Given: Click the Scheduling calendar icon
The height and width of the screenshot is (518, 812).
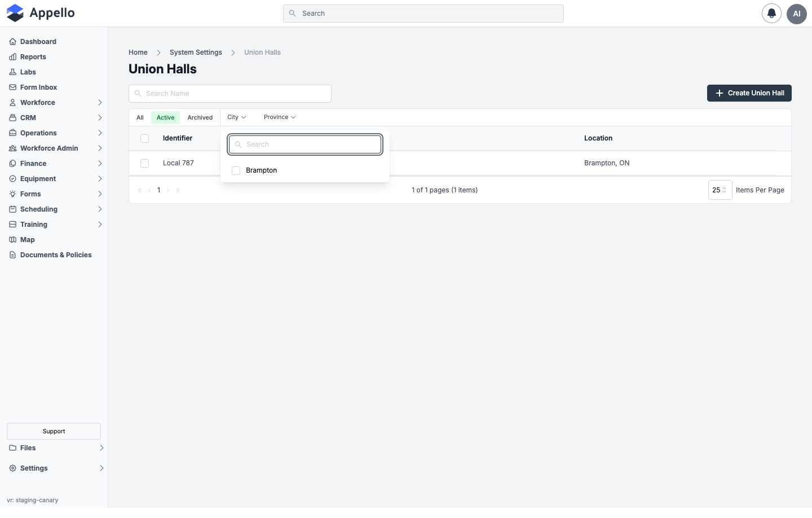Looking at the screenshot, I should click(12, 209).
